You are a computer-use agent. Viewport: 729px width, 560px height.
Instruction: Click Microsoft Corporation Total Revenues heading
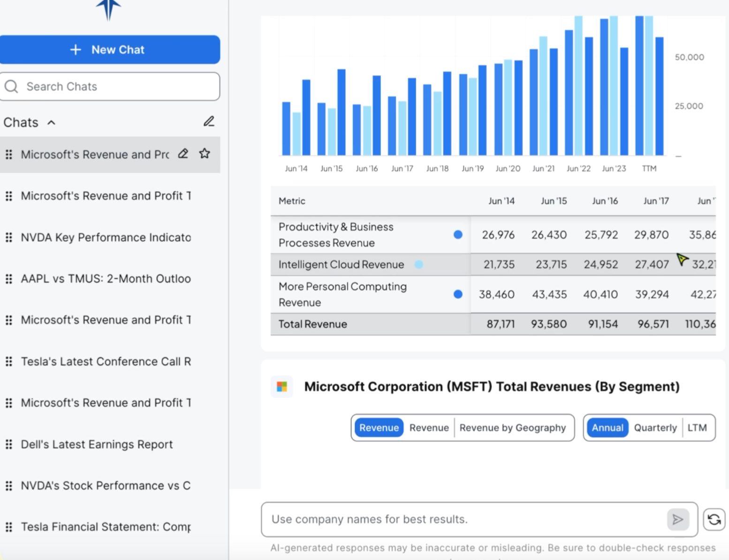[492, 386]
